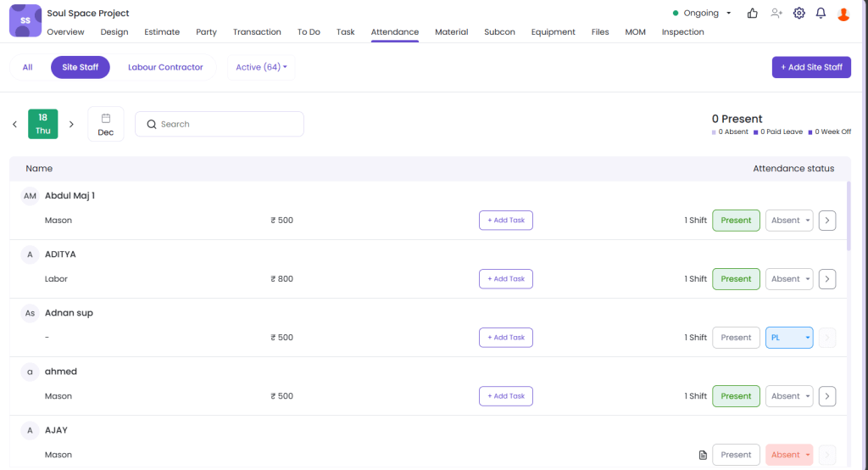This screenshot has width=868, height=470.
Task: Open the notifications bell
Action: tap(821, 14)
